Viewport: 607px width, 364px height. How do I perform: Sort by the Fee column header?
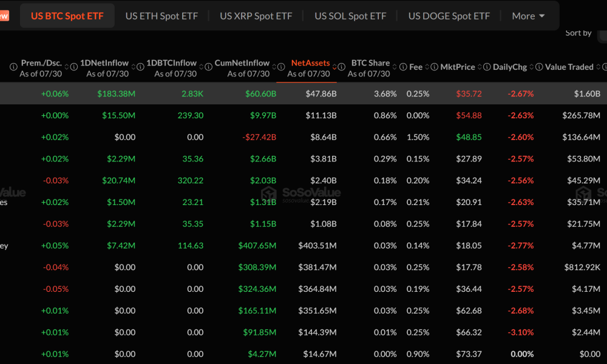[416, 67]
